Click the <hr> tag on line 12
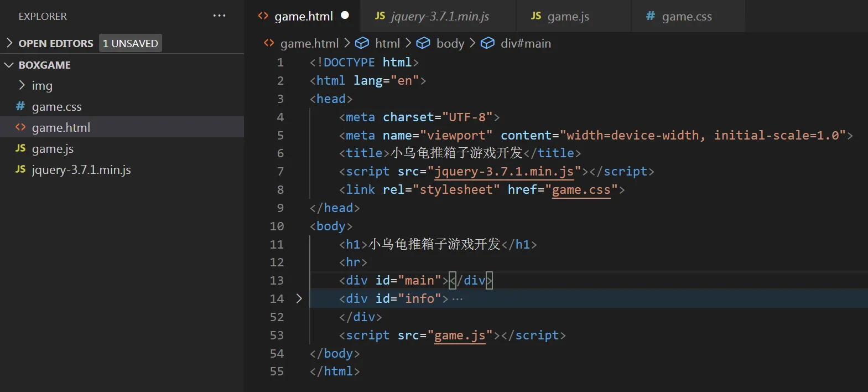 coord(353,262)
